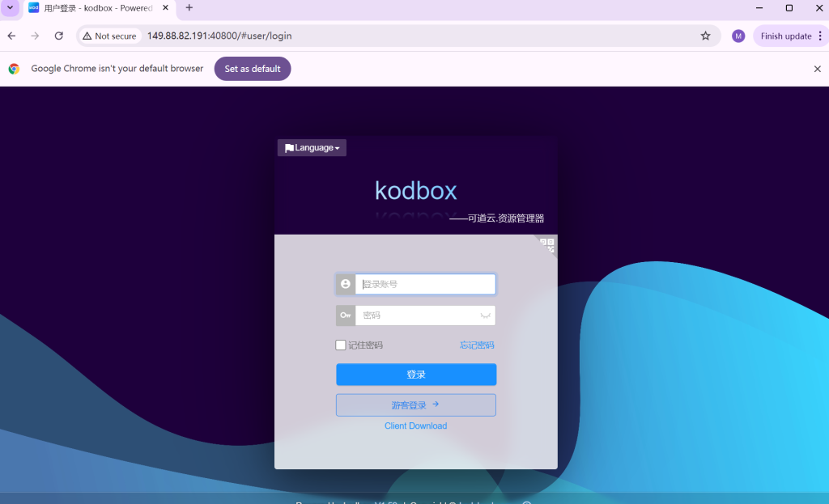Screen dimensions: 829x504
Task: Open the Chrome profile avatar M
Action: [738, 36]
